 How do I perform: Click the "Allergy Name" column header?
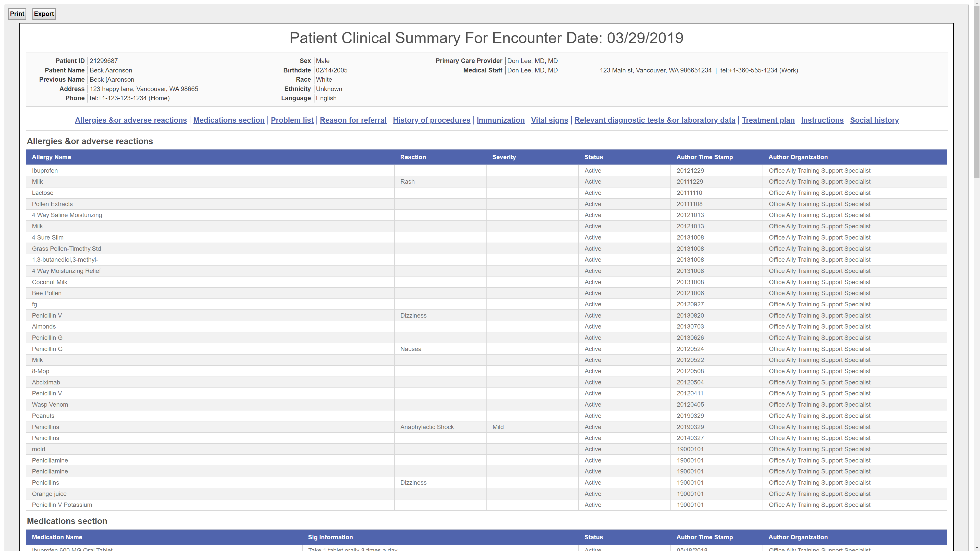(51, 157)
